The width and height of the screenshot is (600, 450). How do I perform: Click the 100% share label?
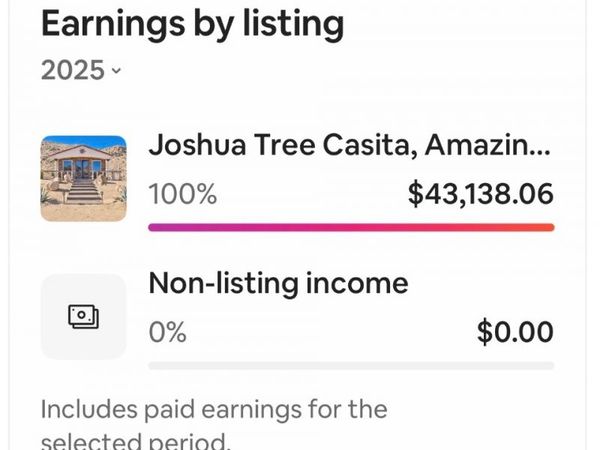click(182, 194)
